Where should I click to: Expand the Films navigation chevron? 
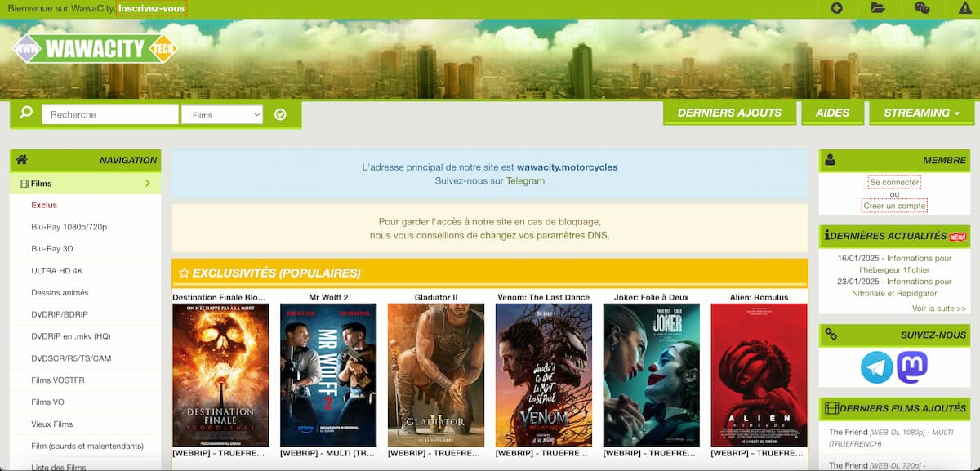148,184
